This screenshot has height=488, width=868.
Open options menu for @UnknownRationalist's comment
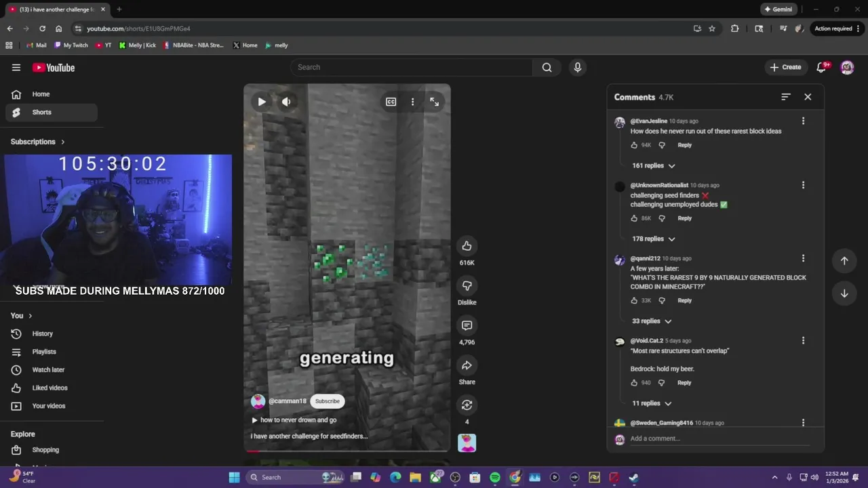804,185
